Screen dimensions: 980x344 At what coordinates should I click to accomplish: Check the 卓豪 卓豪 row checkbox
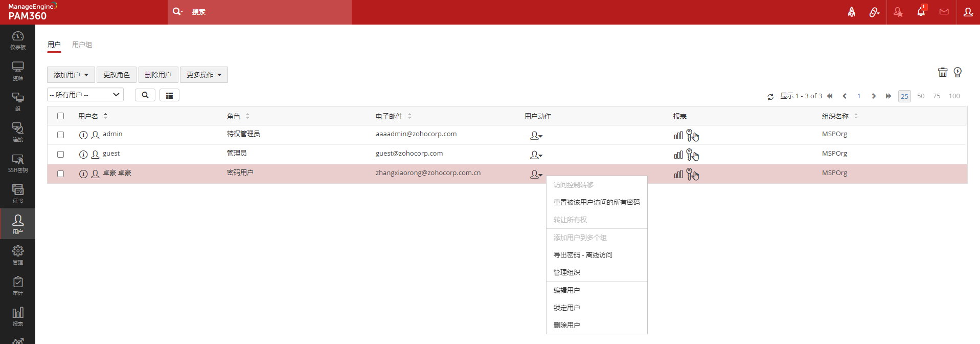pyautogui.click(x=60, y=174)
